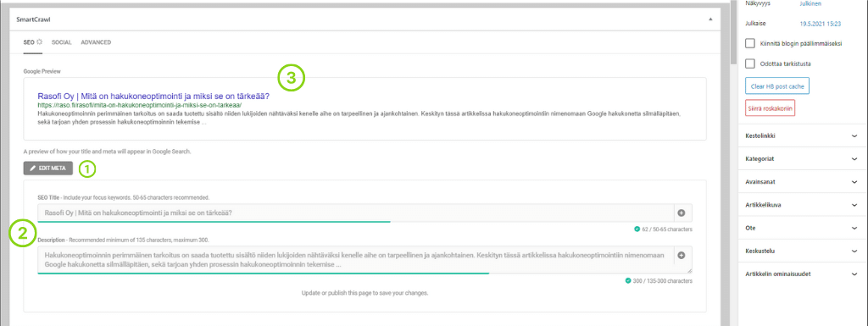This screenshot has width=868, height=326.
Task: Click the '300 / 135-300 characters' counter
Action: point(663,281)
